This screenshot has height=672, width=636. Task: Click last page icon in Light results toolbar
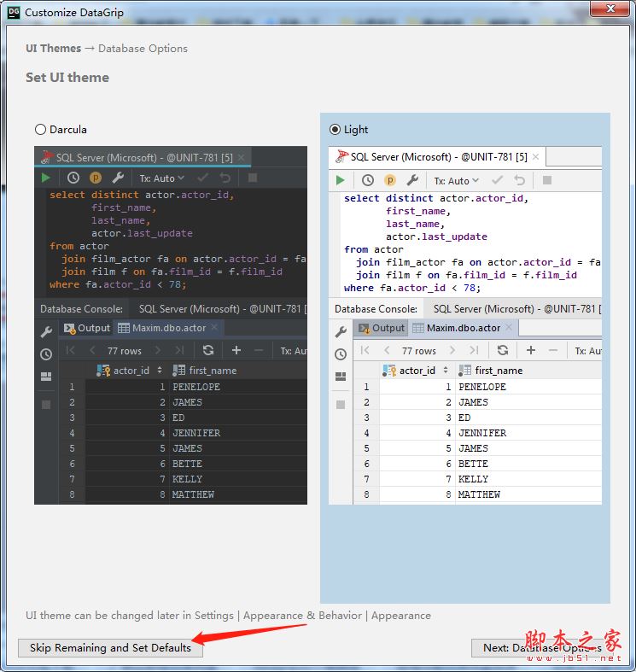474,351
